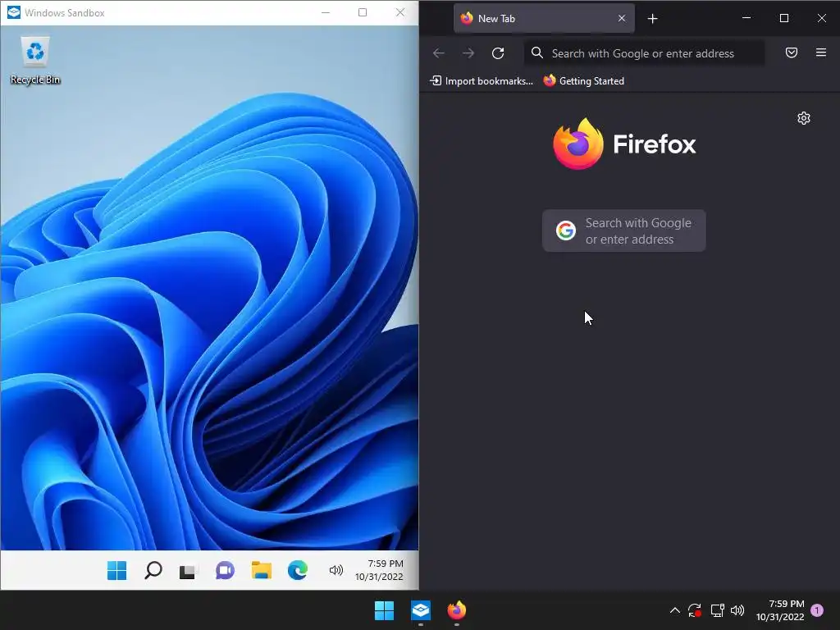The height and width of the screenshot is (630, 840).
Task: Reload the current Firefox page
Action: 498,52
